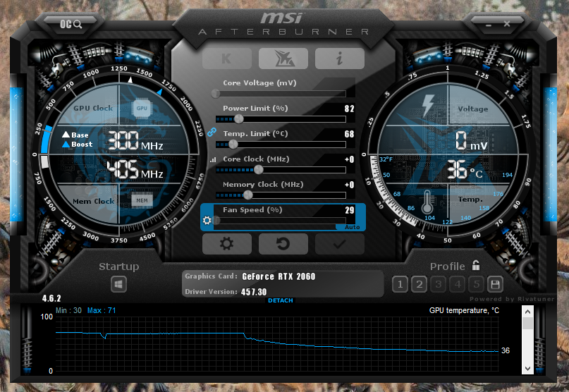Image resolution: width=569 pixels, height=392 pixels.
Task: Click the Temp. Limit value 68
Action: pyautogui.click(x=349, y=134)
